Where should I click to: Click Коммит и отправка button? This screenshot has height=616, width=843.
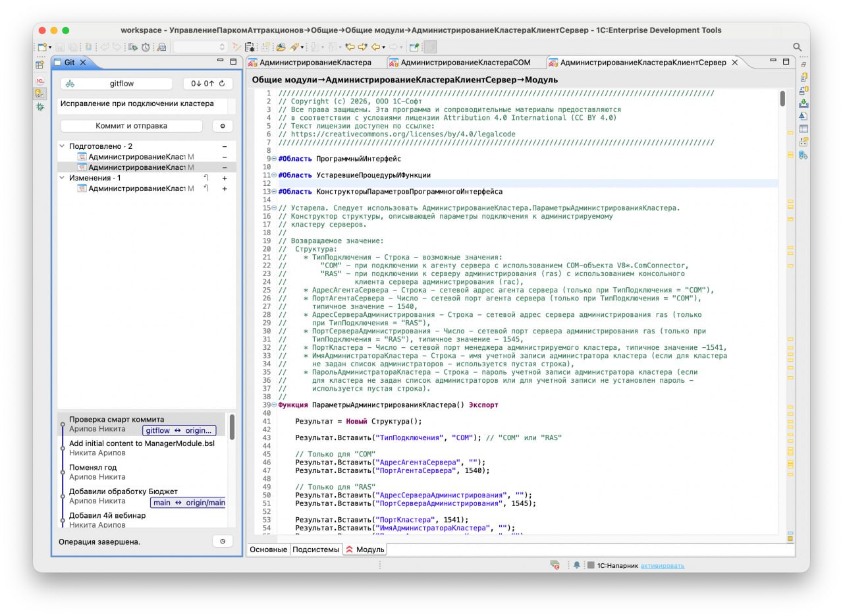[132, 126]
